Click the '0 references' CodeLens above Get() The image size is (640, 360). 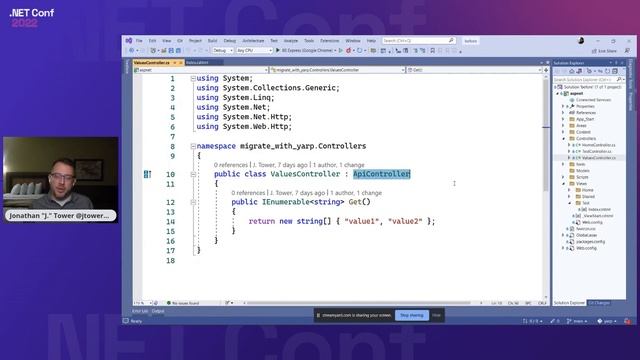point(248,193)
